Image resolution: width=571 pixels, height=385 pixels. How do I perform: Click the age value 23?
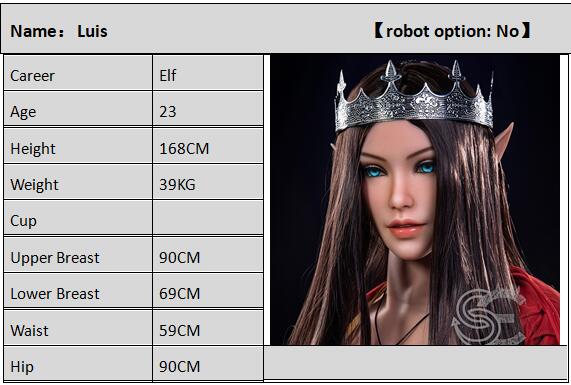coord(168,111)
